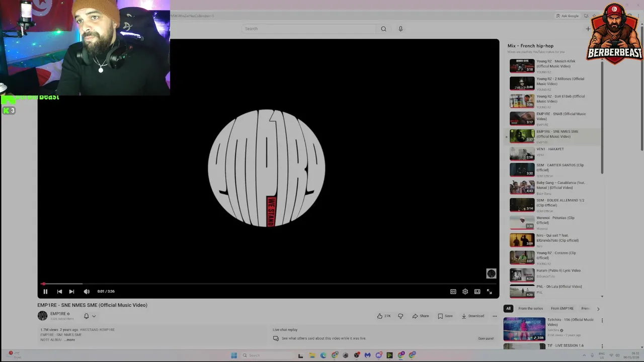Select the From EMP1RE chip
This screenshot has width=644, height=362.
562,308
